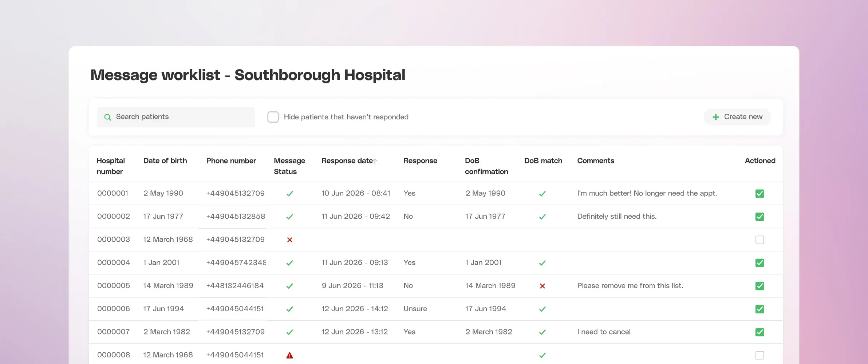This screenshot has height=364, width=868.
Task: Click response date 12 Jun 2026 - 14:12
Action: pos(355,309)
